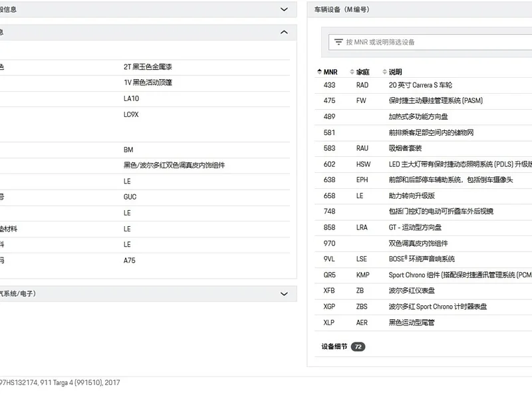Screen dimensions: 532x399
Task: Select the GT - 运动型方向盘 description
Action: (x=415, y=227)
